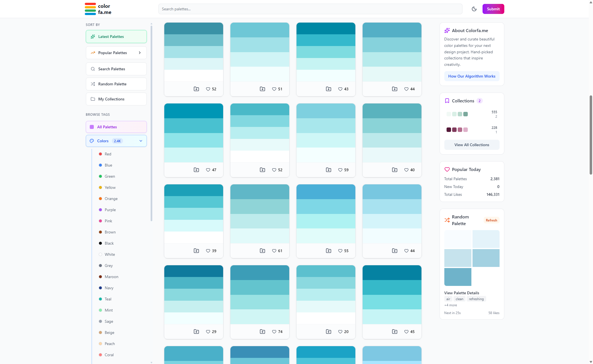Save the 45-likes palette to a collection
Image resolution: width=593 pixels, height=364 pixels.
tap(395, 332)
